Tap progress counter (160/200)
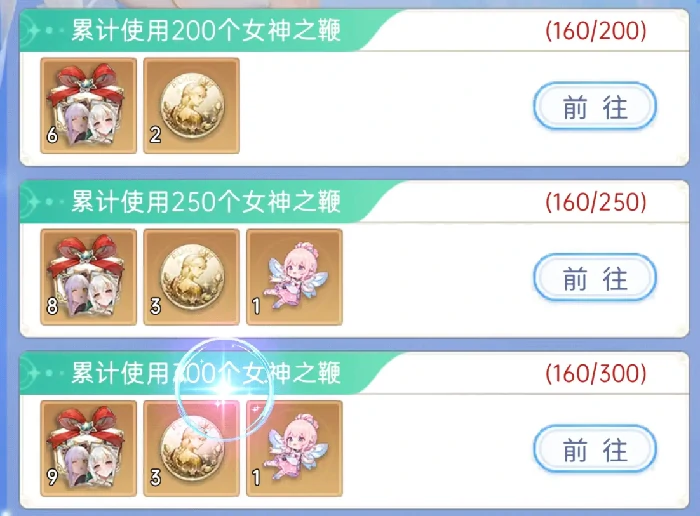Viewport: 700px width, 516px height. point(596,31)
